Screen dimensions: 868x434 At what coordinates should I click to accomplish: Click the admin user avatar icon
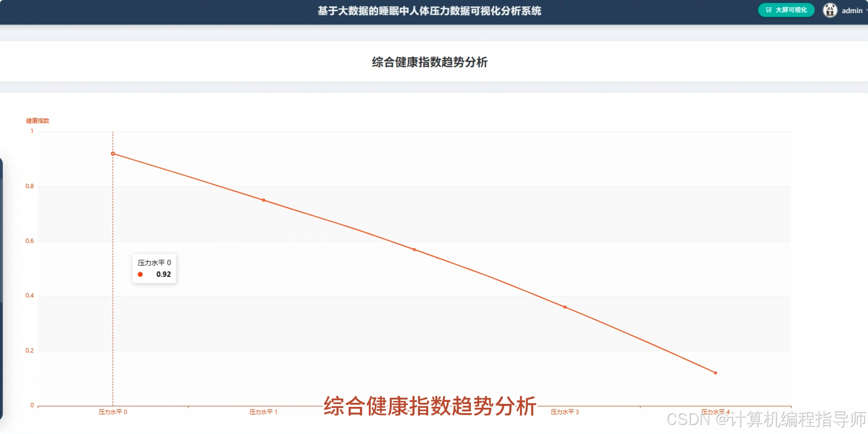coord(830,10)
